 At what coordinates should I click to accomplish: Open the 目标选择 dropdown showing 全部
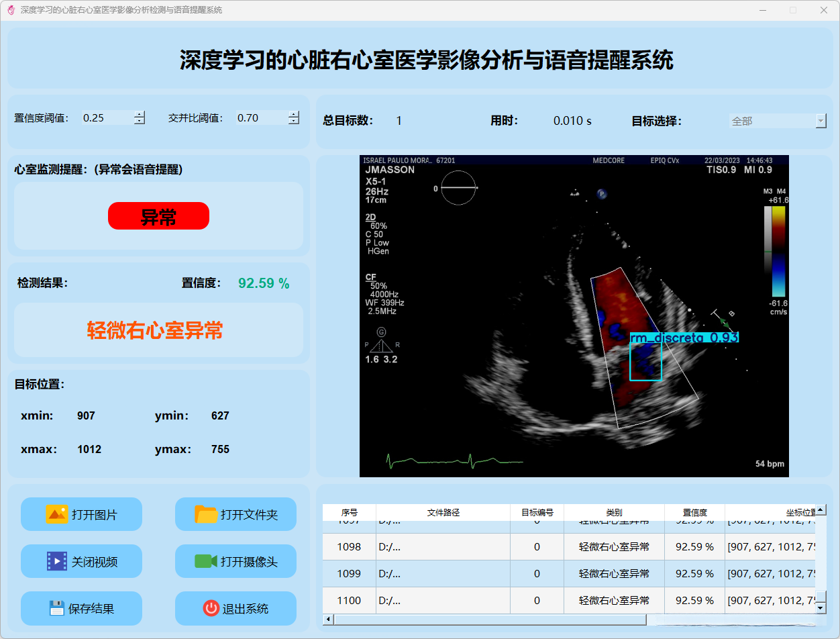(778, 121)
